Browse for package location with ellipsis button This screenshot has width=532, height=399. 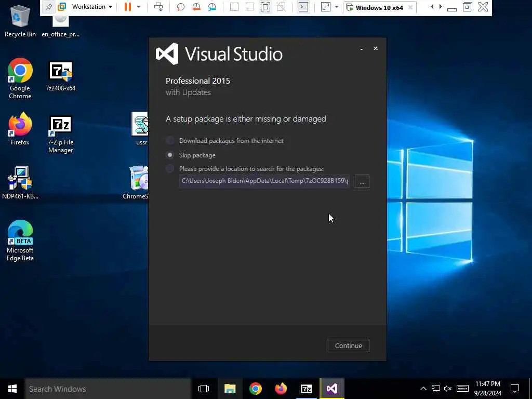(362, 181)
